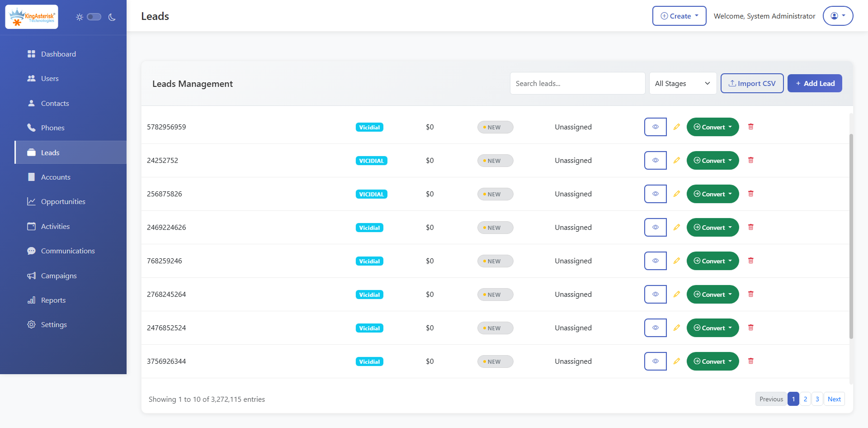
Task: Go to Campaigns in the sidebar
Action: pyautogui.click(x=59, y=276)
